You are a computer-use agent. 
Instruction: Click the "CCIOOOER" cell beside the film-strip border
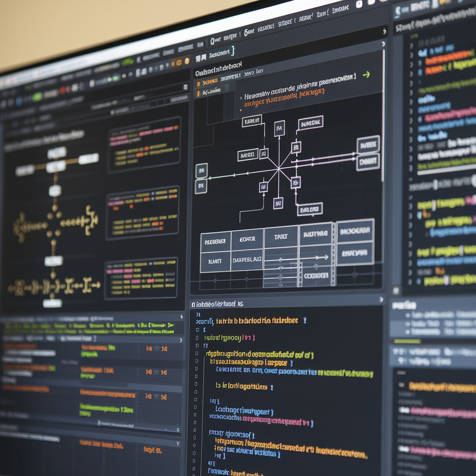tap(316, 275)
